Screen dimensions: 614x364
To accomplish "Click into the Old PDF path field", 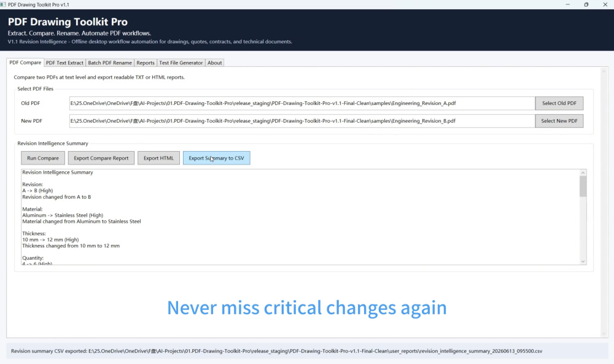I will click(302, 103).
